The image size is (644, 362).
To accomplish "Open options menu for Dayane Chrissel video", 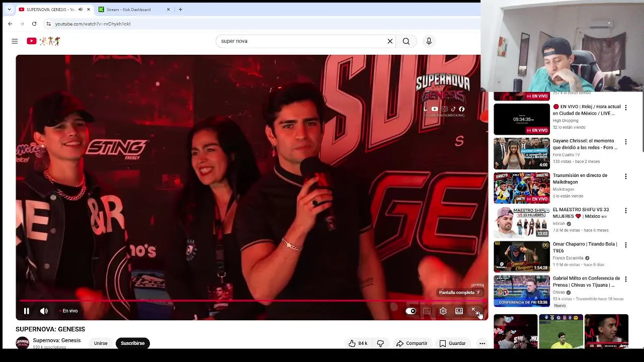I will point(626,142).
